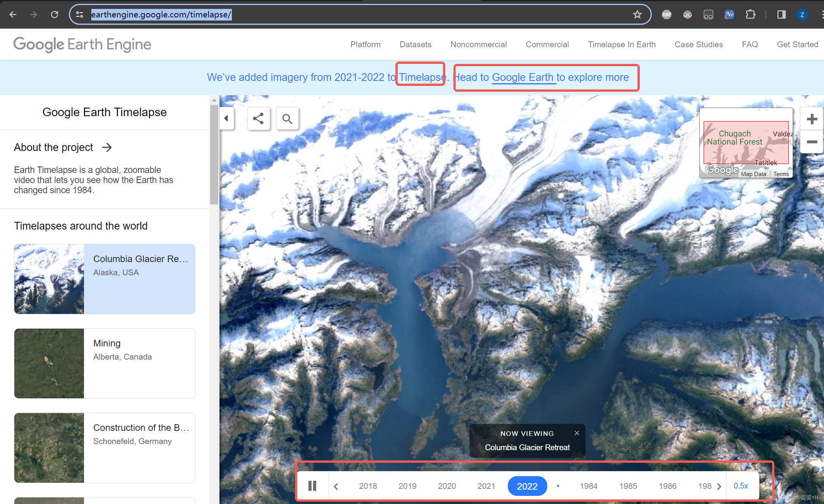The height and width of the screenshot is (504, 824).
Task: Pause the timelapse playback
Action: [312, 486]
